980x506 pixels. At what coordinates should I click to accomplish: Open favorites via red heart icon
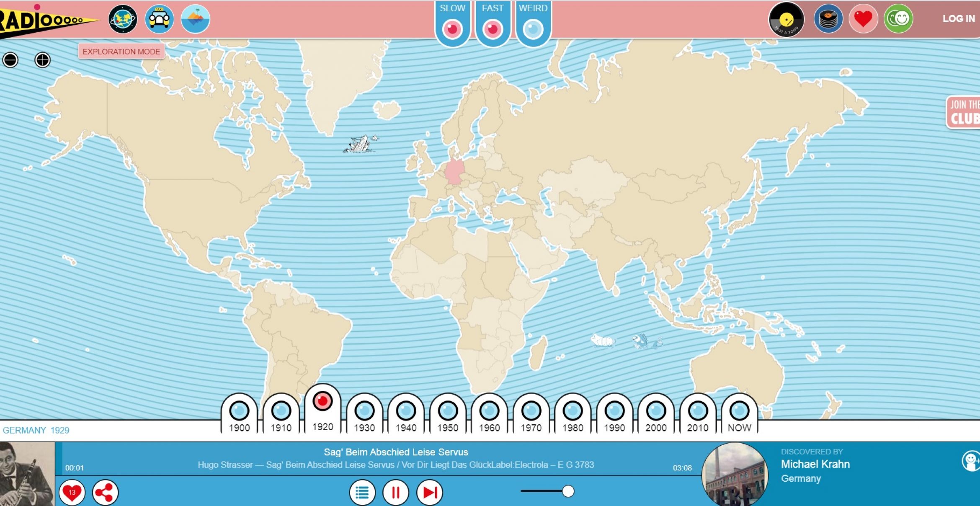863,19
